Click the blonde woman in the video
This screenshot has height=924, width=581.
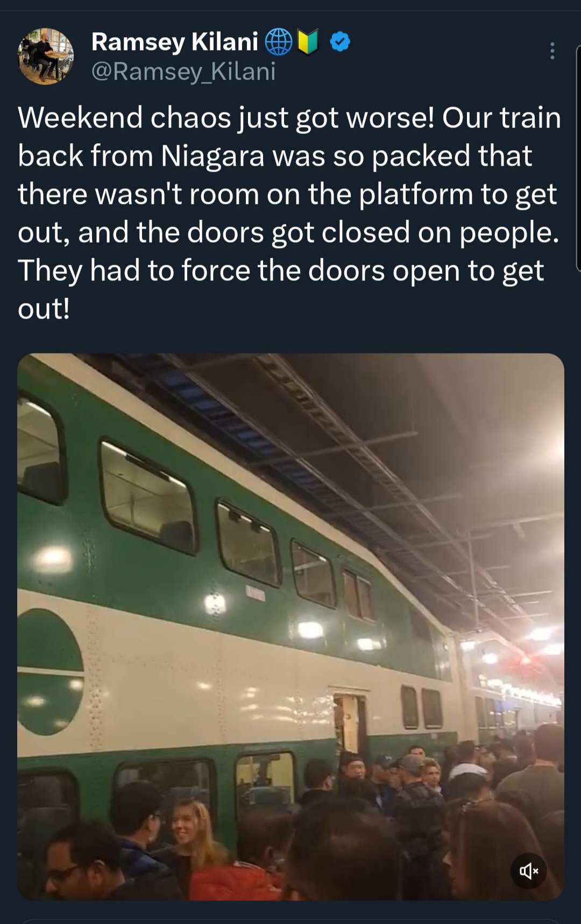[x=188, y=831]
